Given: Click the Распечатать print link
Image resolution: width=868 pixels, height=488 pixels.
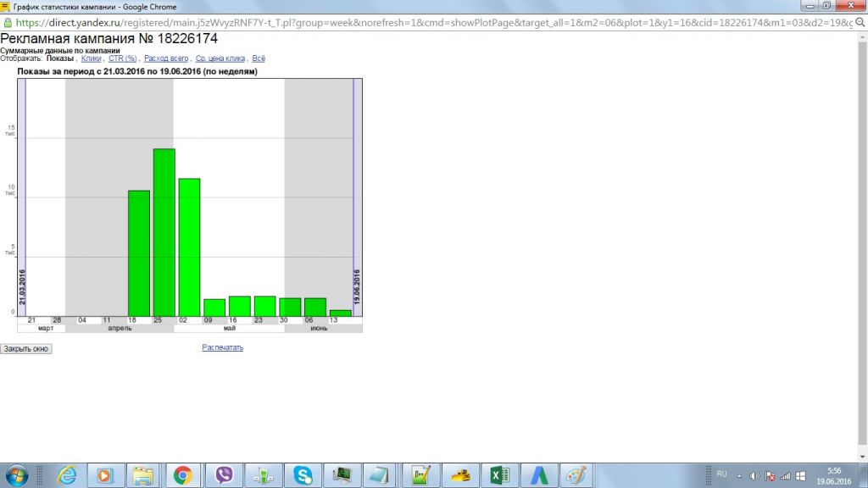Looking at the screenshot, I should [x=222, y=347].
